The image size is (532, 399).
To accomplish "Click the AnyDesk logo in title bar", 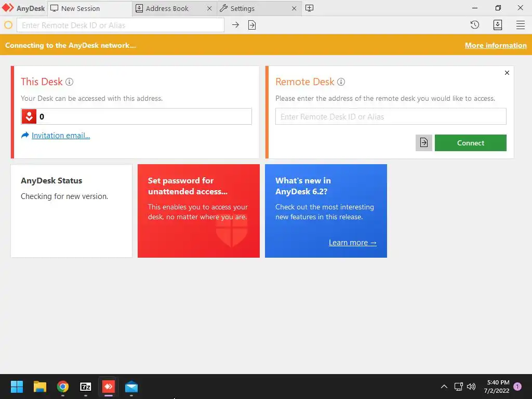I will 23,8.
